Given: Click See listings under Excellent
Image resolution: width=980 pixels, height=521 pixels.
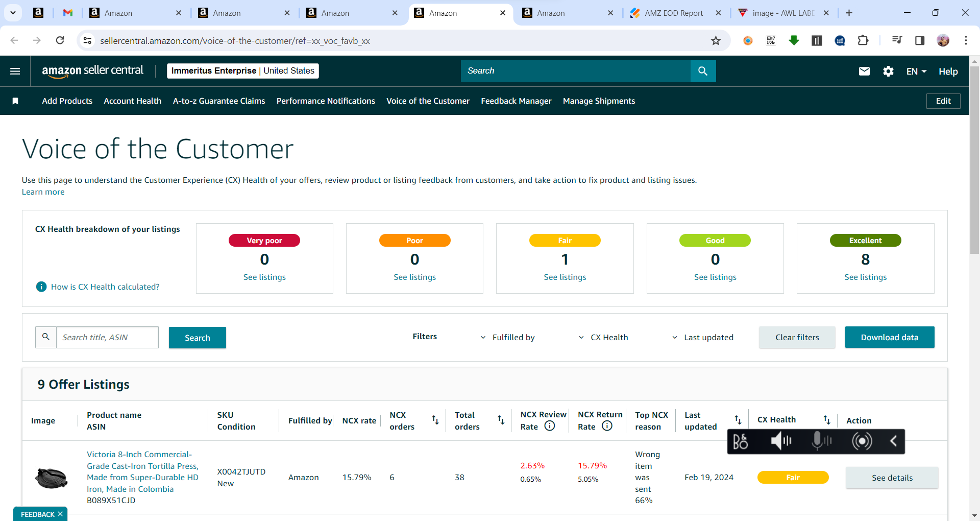Looking at the screenshot, I should 865,277.
